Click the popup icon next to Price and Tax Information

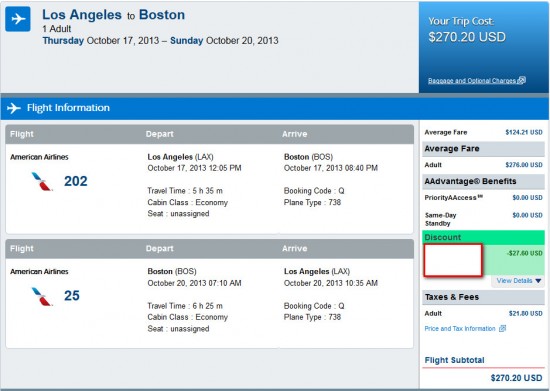click(502, 329)
